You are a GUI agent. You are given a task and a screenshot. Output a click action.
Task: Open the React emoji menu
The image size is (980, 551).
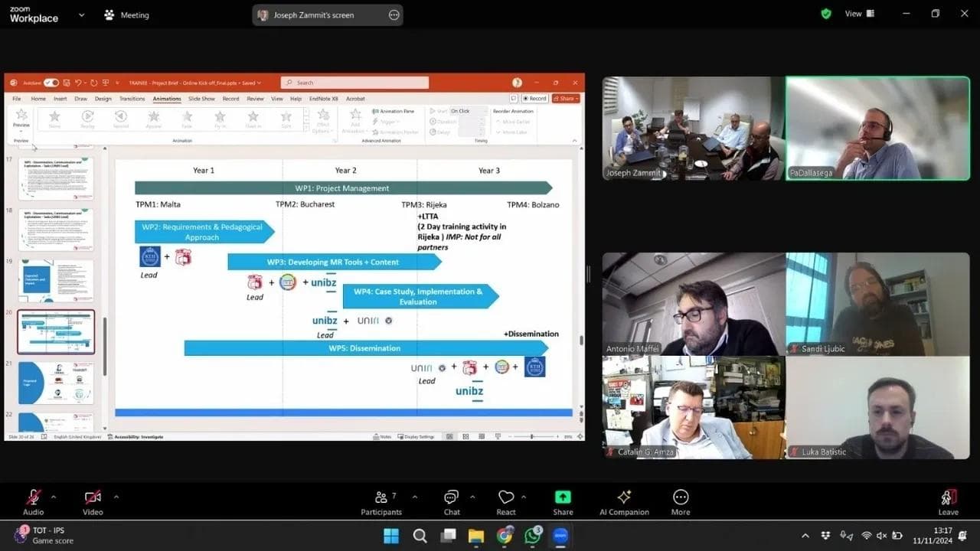506,497
